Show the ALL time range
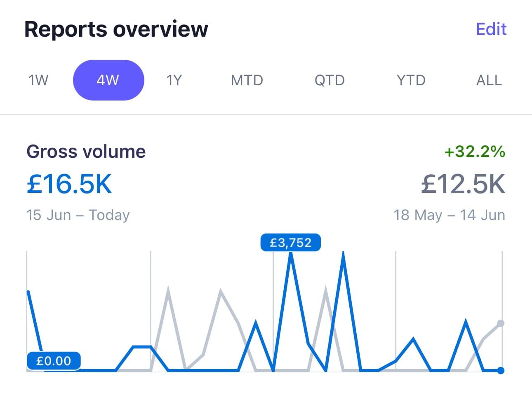This screenshot has width=532, height=407. point(489,80)
